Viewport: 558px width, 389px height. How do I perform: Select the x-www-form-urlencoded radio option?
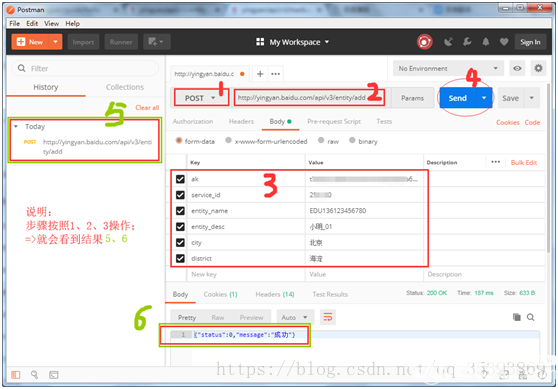click(x=228, y=140)
